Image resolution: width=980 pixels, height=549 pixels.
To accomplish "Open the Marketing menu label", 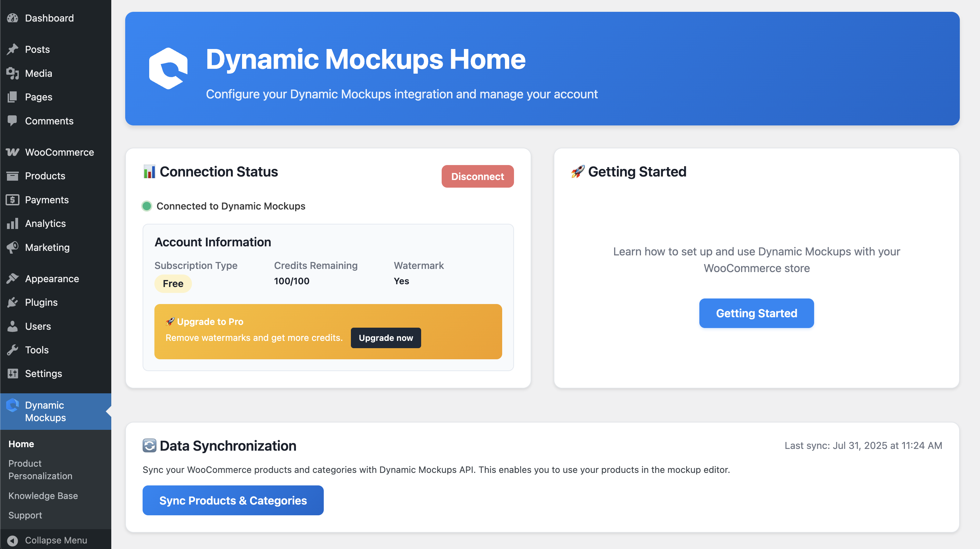I will (47, 247).
